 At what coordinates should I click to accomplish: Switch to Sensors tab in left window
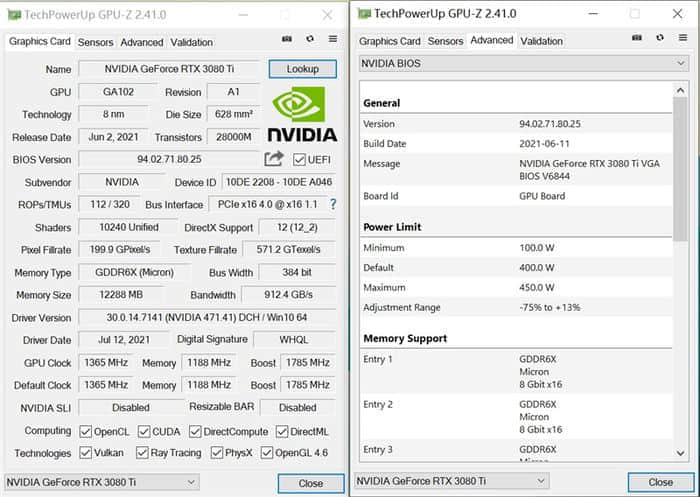[96, 42]
